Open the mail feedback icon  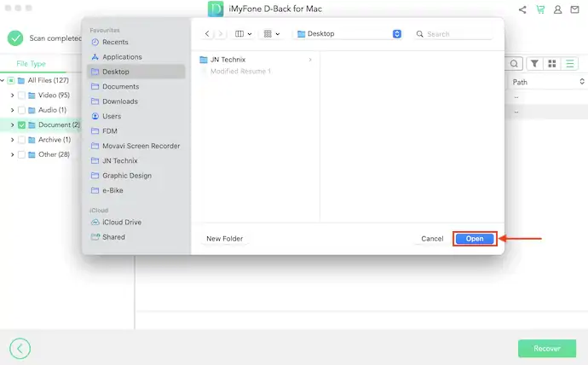(x=576, y=9)
